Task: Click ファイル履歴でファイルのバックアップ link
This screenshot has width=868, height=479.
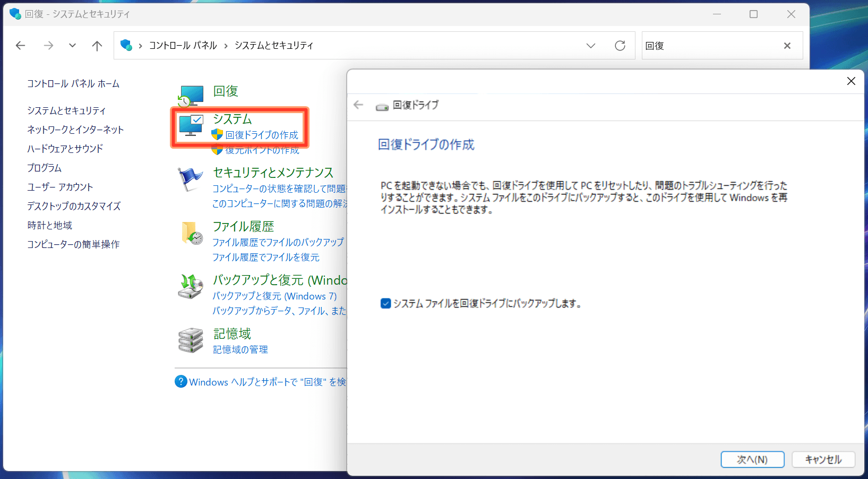Action: click(x=278, y=242)
